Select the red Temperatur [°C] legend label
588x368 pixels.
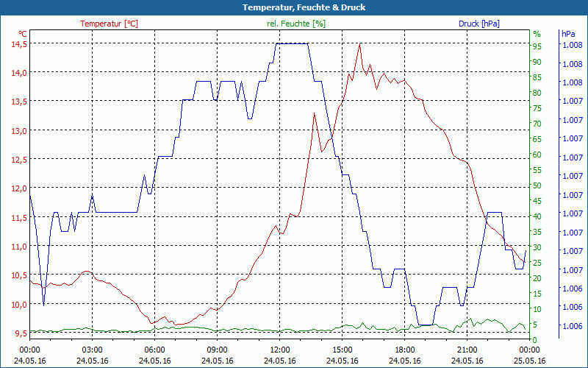coord(109,24)
